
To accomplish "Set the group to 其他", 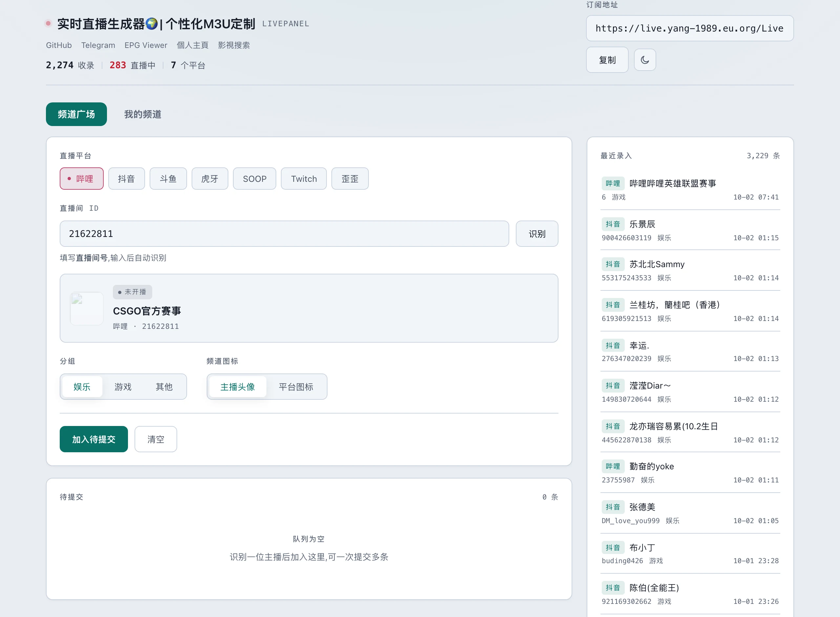I will 164,387.
